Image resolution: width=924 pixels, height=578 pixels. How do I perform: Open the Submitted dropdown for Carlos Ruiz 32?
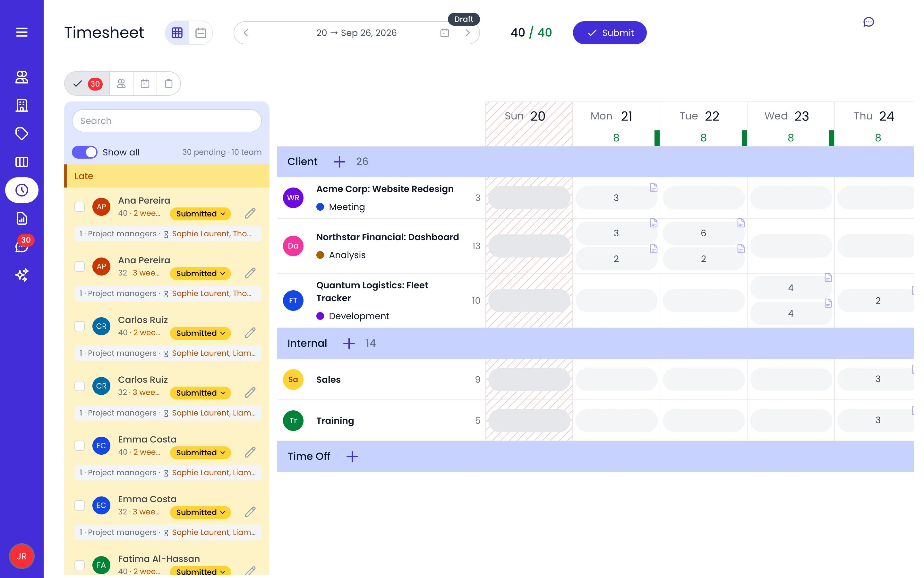pos(201,393)
